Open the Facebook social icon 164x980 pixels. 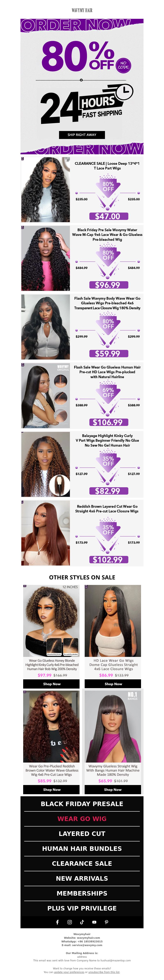coord(58,922)
